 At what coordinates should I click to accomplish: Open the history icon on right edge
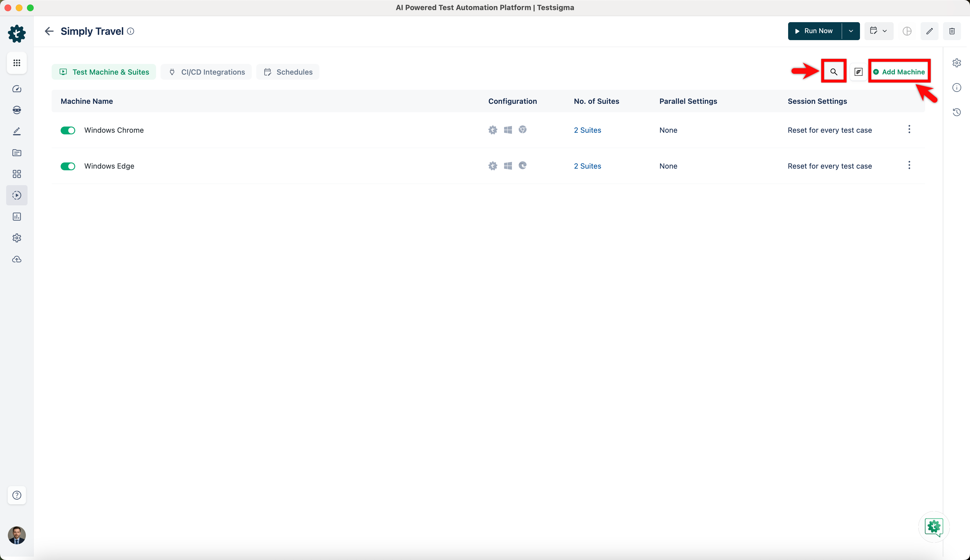(957, 112)
